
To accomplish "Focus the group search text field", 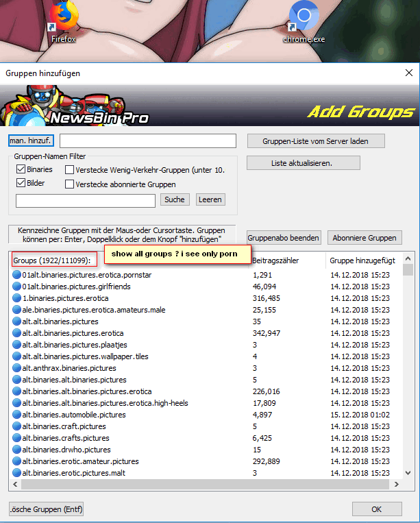I will (x=86, y=200).
